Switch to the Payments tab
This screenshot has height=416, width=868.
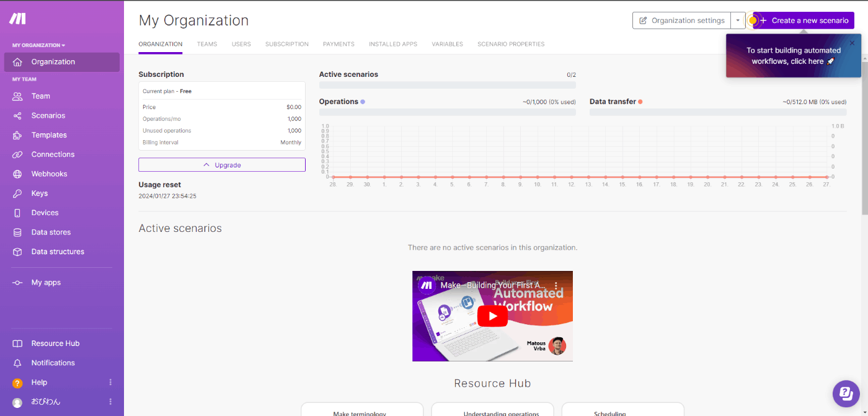[x=339, y=45]
